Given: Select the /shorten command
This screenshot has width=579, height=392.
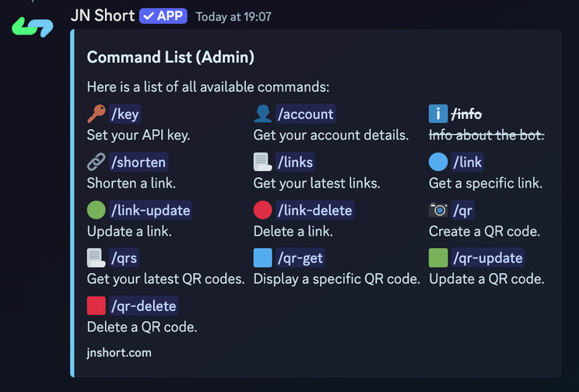Looking at the screenshot, I should tap(139, 163).
